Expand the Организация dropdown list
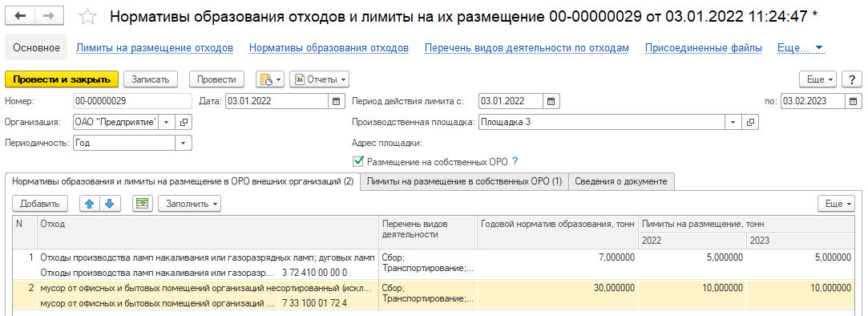The width and height of the screenshot is (868, 316). point(167,122)
